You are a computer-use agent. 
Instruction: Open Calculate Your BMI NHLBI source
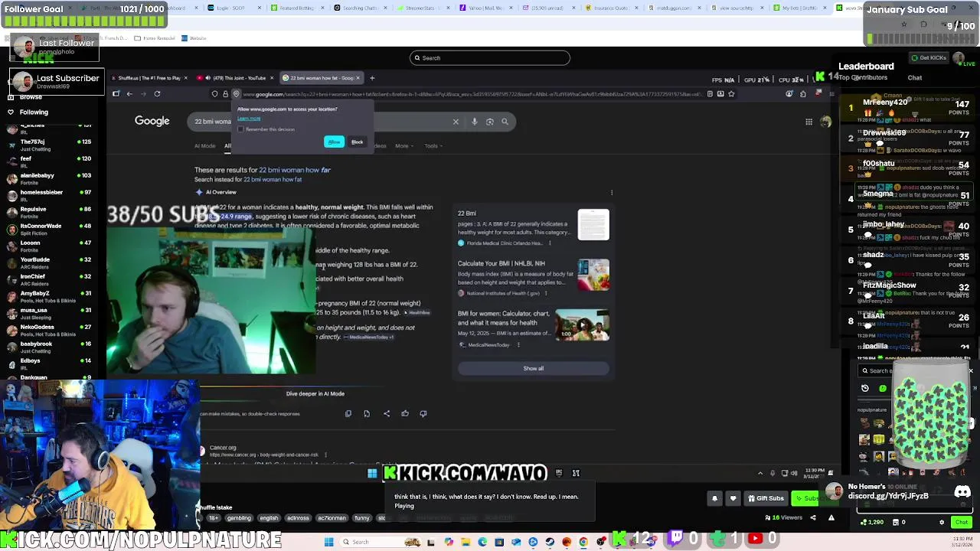point(501,263)
